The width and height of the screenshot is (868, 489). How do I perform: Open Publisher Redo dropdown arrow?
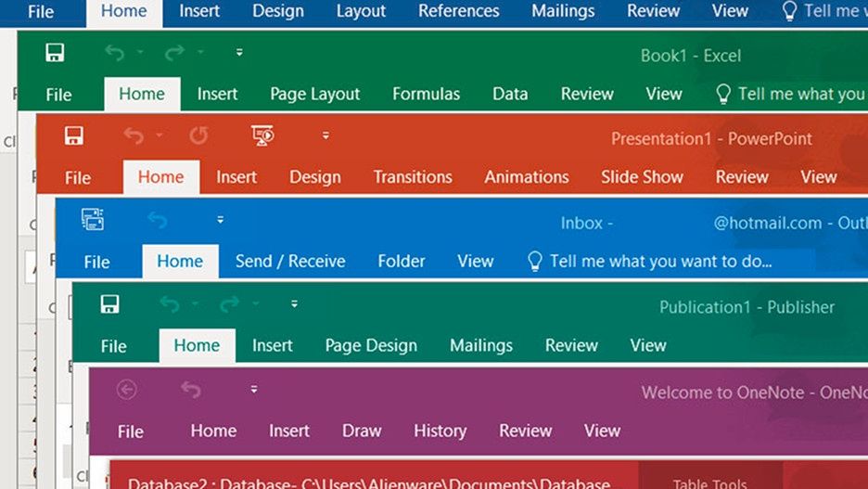tap(255, 303)
